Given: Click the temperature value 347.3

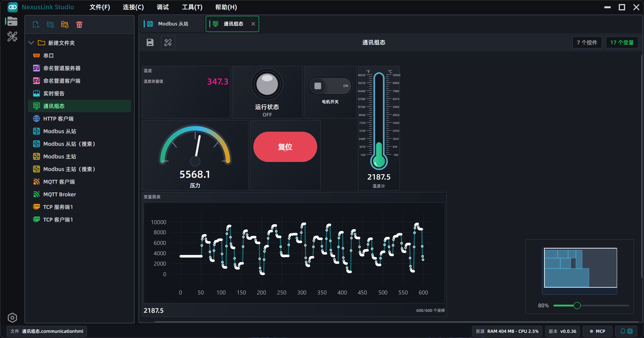Looking at the screenshot, I should tap(217, 82).
